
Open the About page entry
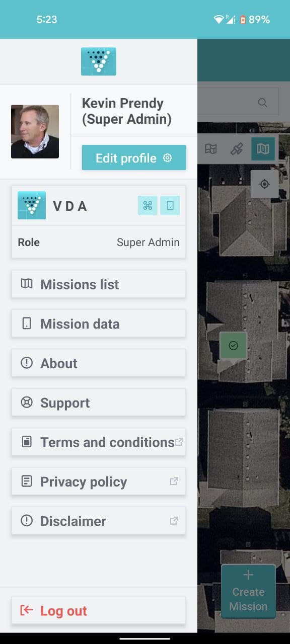[99, 363]
